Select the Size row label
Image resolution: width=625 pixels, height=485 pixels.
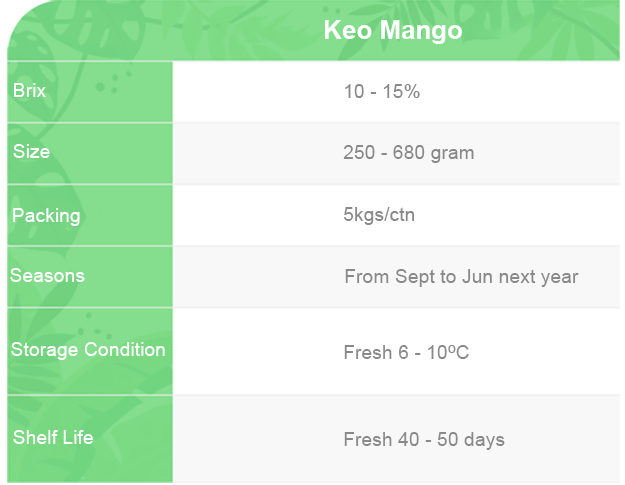(x=31, y=152)
